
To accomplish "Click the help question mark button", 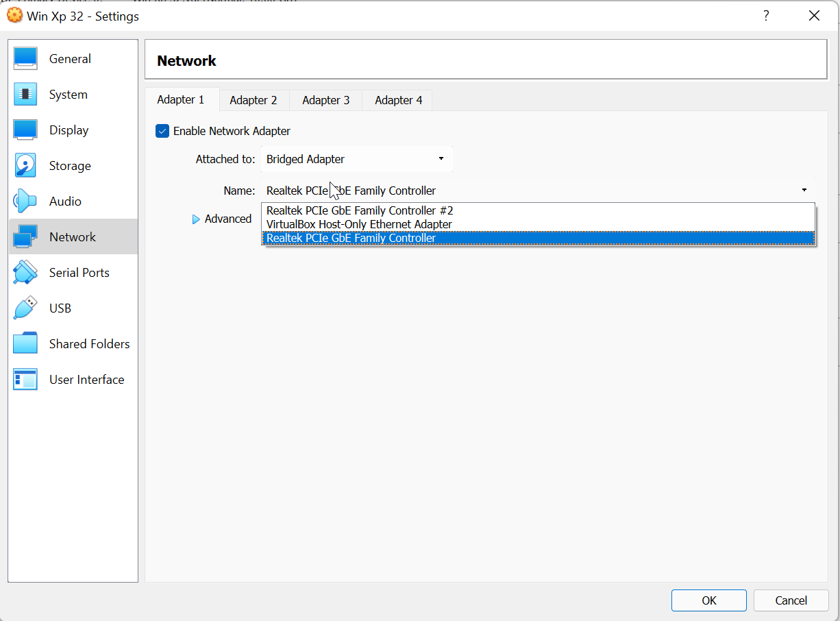I will click(x=767, y=16).
